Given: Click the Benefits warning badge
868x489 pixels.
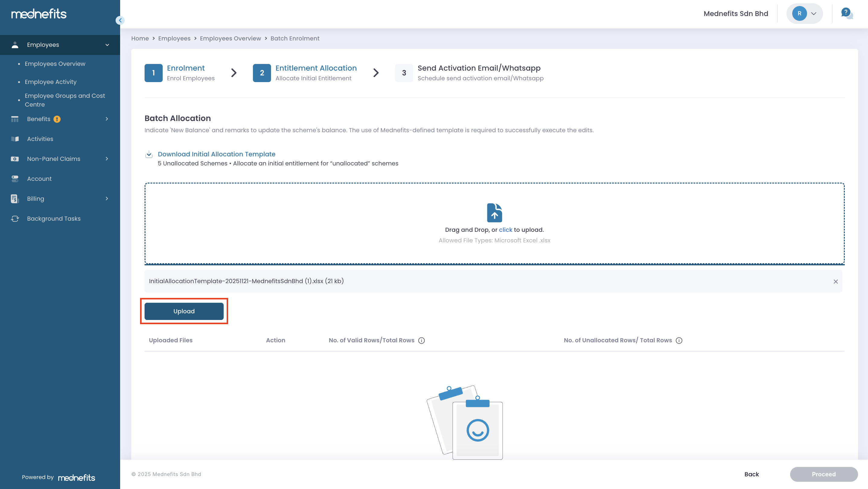Looking at the screenshot, I should point(57,119).
